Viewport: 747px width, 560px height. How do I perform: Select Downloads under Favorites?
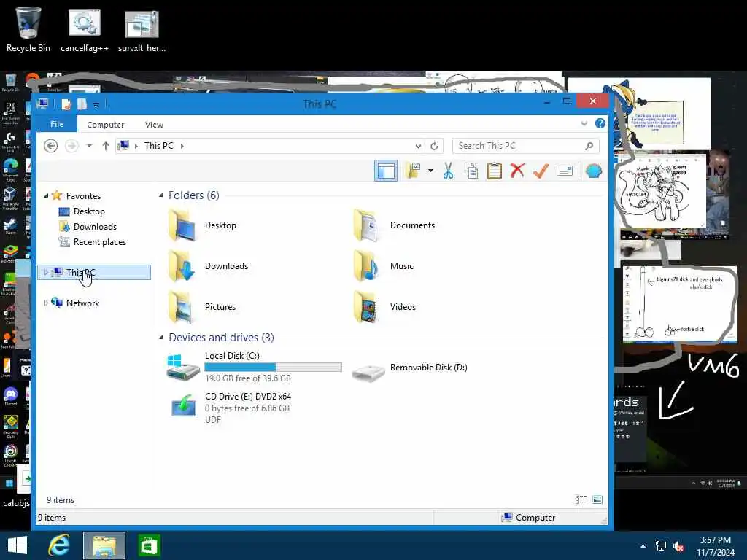[95, 226]
